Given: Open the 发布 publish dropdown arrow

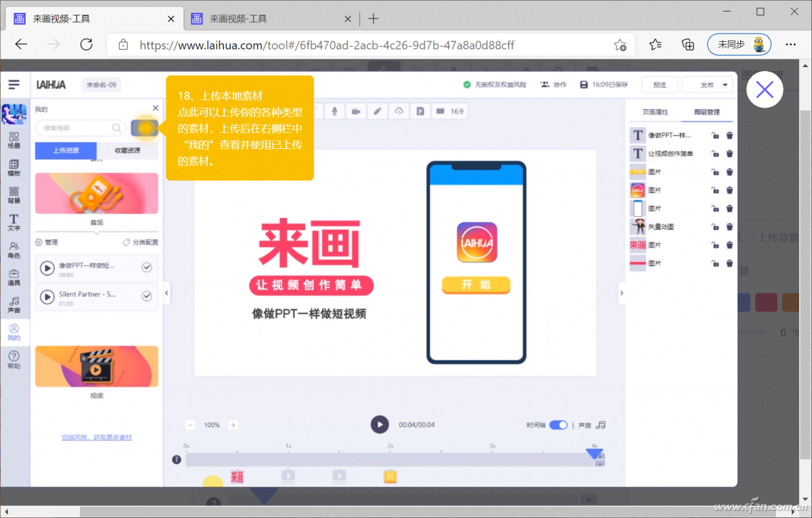Looking at the screenshot, I should pos(725,85).
